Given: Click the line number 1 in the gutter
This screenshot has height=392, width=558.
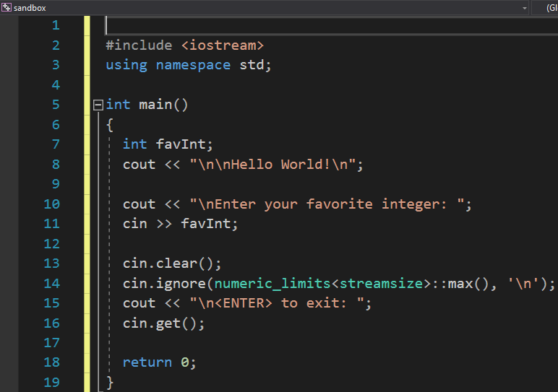Looking at the screenshot, I should (x=56, y=25).
